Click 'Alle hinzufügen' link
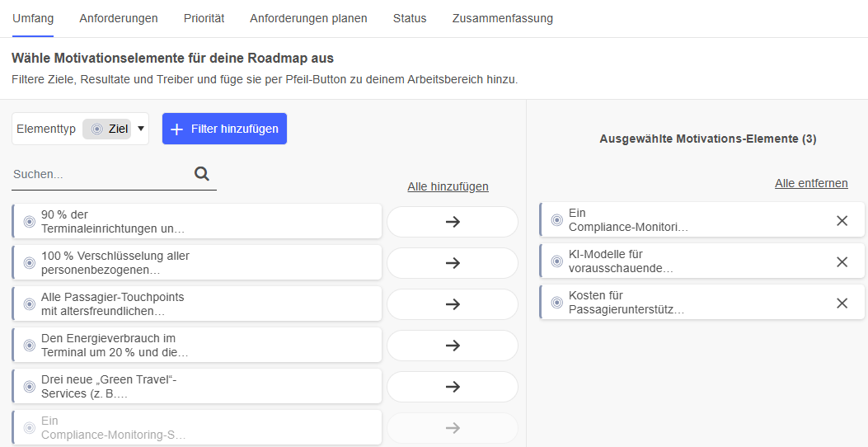The height and width of the screenshot is (447, 868). (448, 186)
